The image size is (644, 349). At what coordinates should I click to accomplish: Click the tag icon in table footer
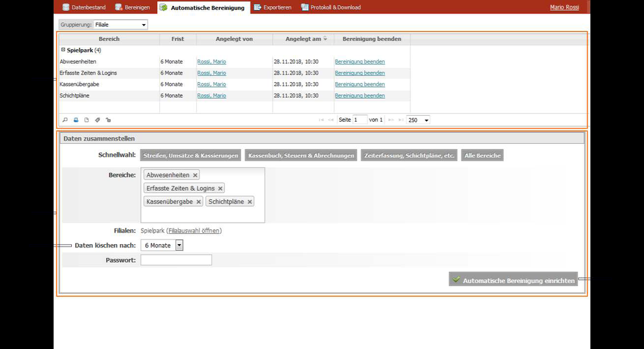click(97, 120)
